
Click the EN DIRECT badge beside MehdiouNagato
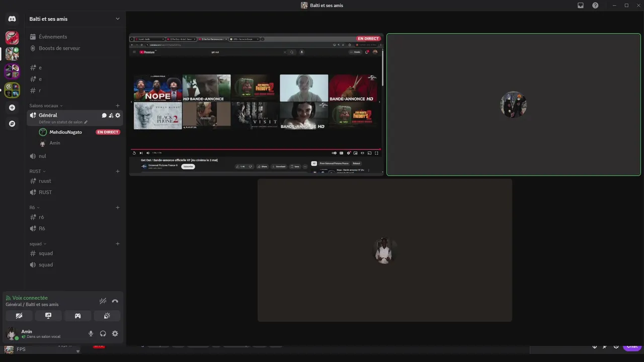[108, 132]
